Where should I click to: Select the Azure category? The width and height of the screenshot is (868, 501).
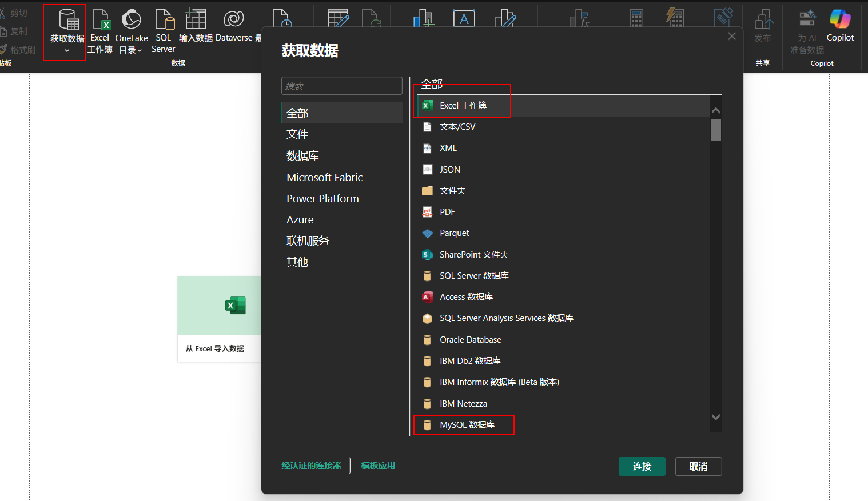pos(342,219)
